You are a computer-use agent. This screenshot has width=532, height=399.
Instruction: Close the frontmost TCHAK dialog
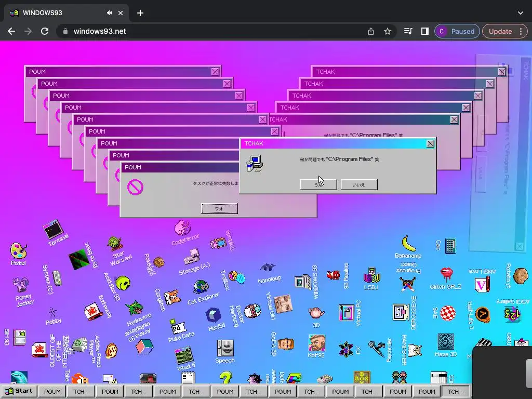pyautogui.click(x=430, y=143)
